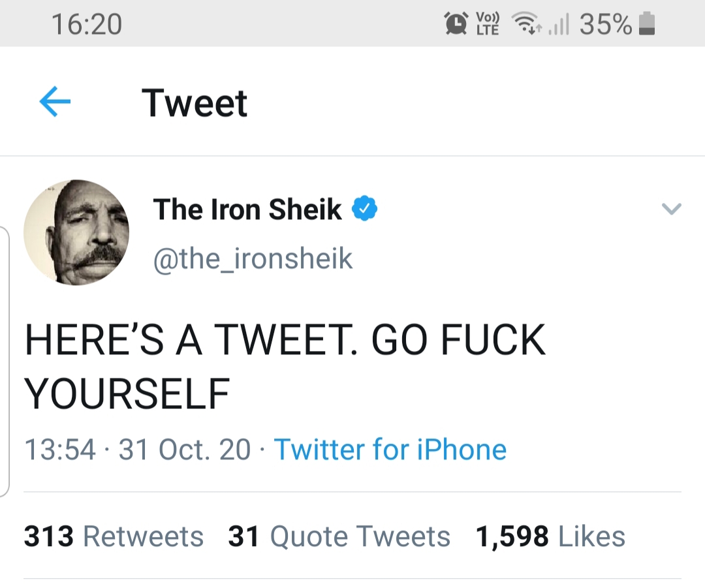Open the tweet options chevron menu
The image size is (705, 588).
pyautogui.click(x=671, y=209)
